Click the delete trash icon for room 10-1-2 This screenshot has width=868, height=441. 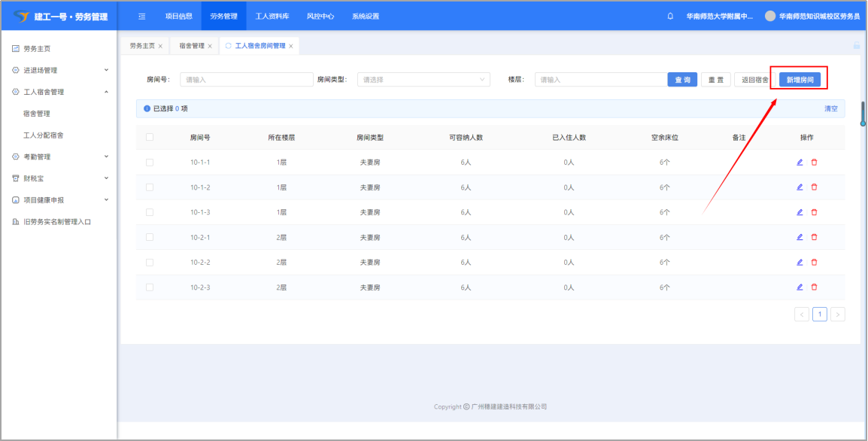point(814,187)
